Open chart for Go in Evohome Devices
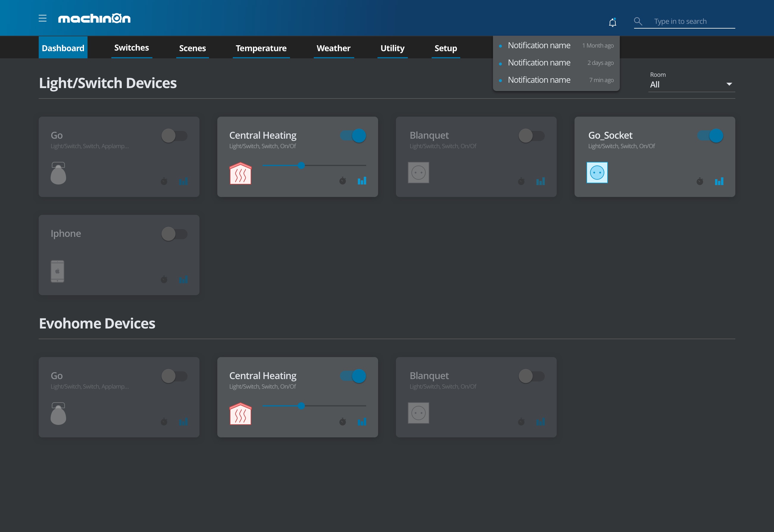 (183, 422)
